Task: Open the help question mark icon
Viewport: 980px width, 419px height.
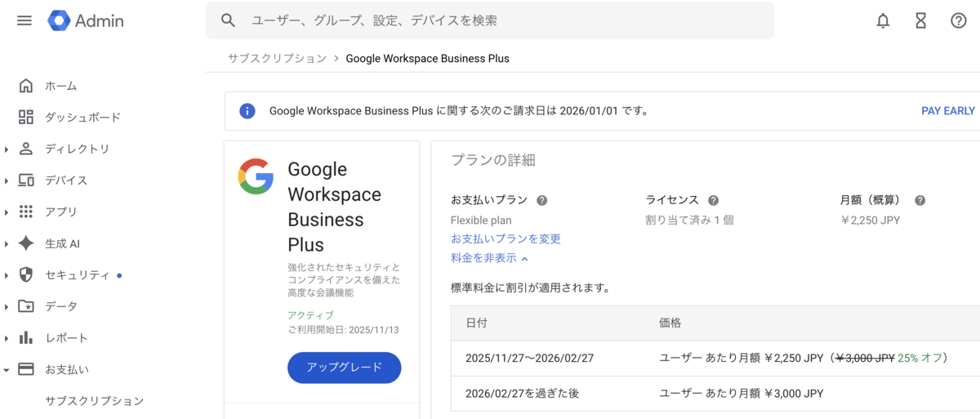Action: click(959, 21)
